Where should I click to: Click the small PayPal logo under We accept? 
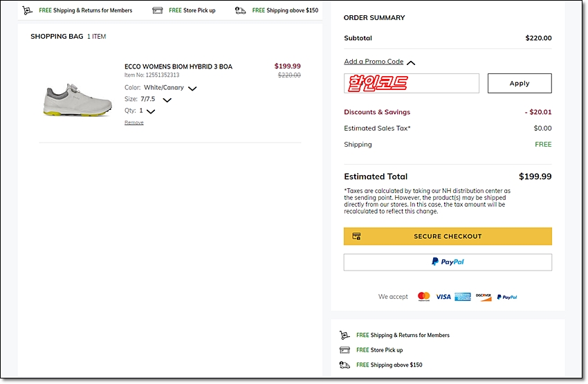[507, 297]
